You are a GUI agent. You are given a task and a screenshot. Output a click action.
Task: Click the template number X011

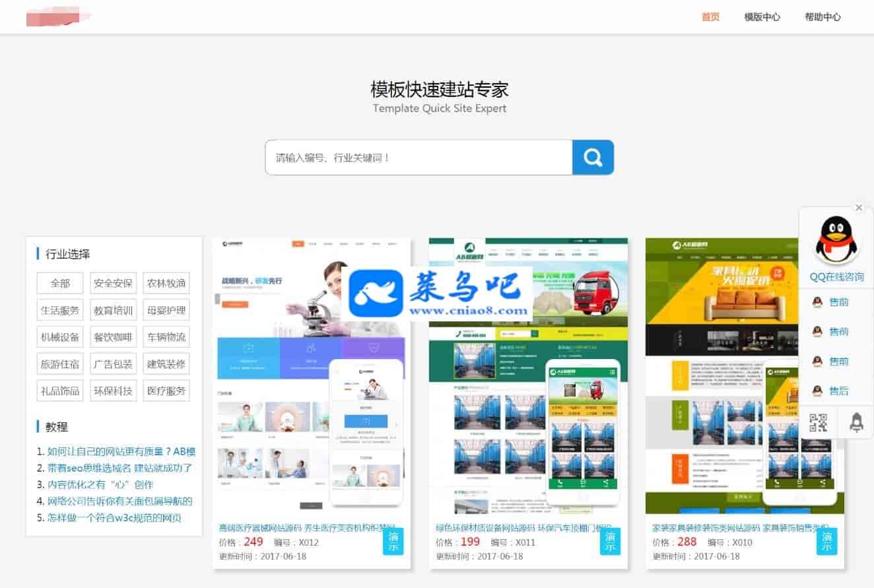(525, 542)
